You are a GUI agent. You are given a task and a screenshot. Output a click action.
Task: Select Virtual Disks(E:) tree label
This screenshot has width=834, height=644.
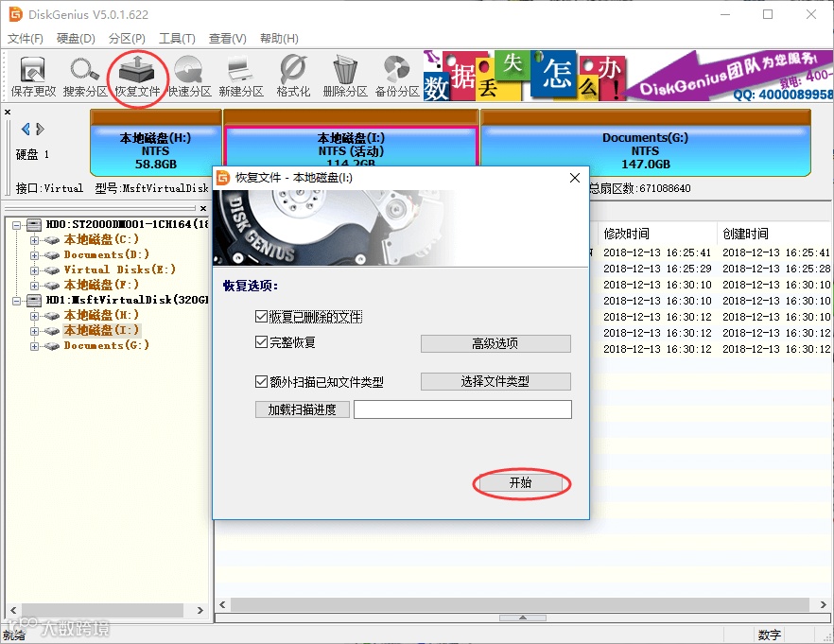[x=120, y=270]
